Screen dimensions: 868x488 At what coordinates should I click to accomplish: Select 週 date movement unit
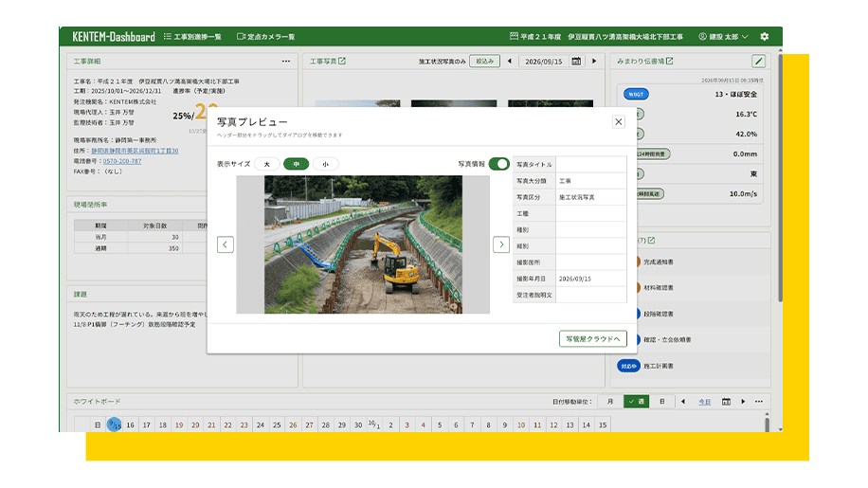tap(636, 402)
